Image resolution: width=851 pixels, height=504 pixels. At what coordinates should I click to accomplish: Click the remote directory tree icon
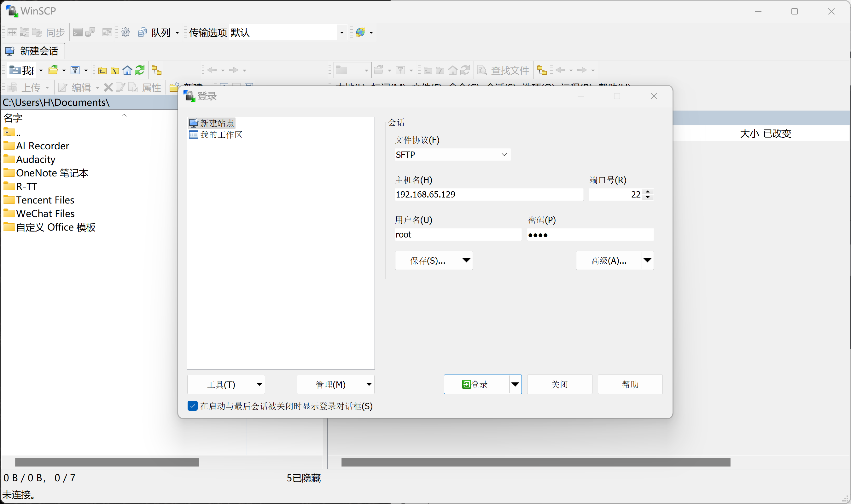point(542,70)
